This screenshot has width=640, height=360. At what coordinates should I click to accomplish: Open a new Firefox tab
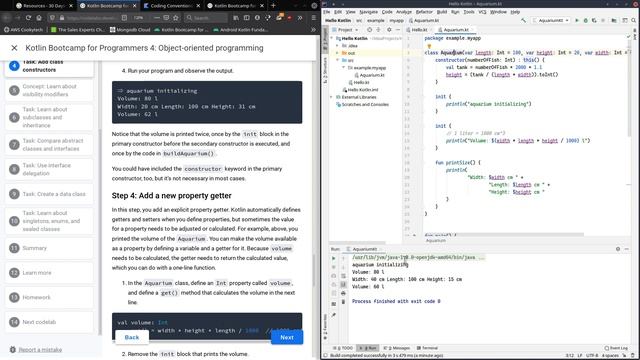pos(273,6)
